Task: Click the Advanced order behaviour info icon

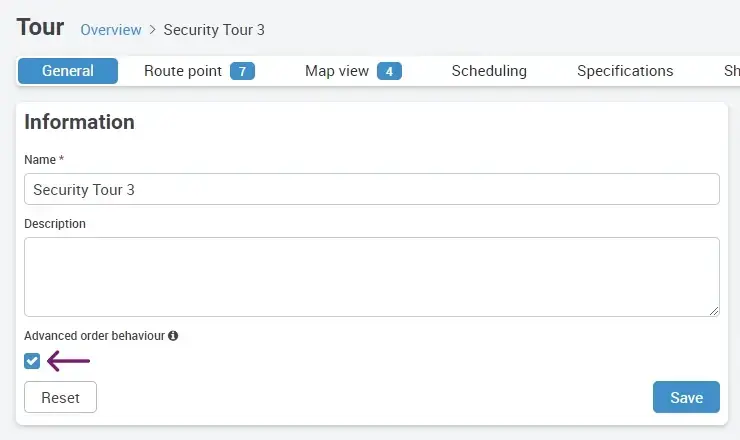Action: [x=173, y=337]
